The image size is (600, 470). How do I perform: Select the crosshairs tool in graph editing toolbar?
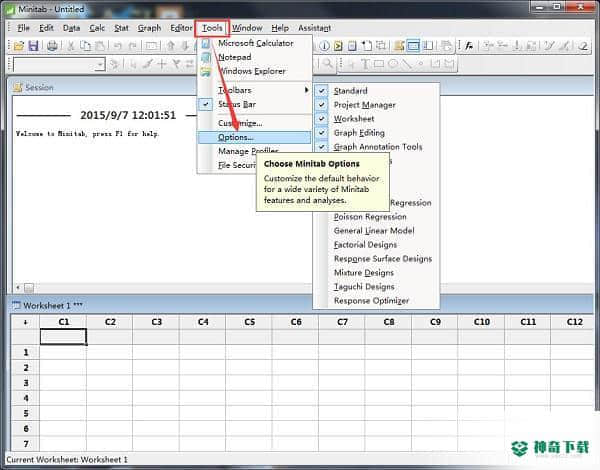[162, 64]
